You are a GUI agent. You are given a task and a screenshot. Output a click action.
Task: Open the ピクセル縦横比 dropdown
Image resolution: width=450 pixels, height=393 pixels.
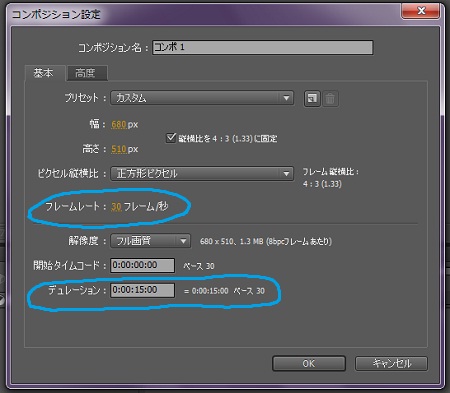tap(202, 173)
